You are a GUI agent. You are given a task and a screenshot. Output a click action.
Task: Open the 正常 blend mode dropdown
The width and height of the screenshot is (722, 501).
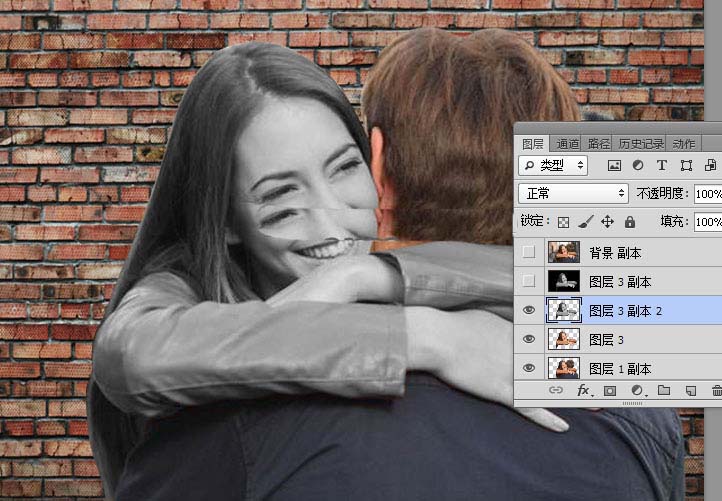(x=573, y=193)
